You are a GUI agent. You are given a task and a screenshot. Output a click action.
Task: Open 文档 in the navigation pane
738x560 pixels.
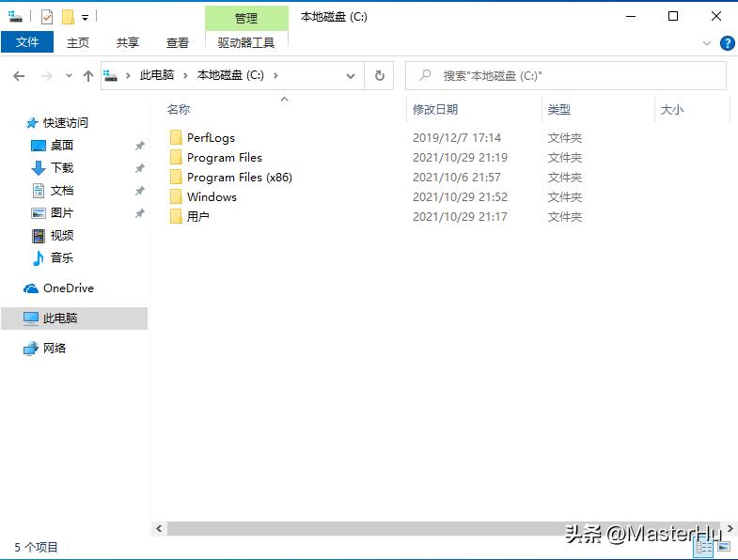click(62, 191)
